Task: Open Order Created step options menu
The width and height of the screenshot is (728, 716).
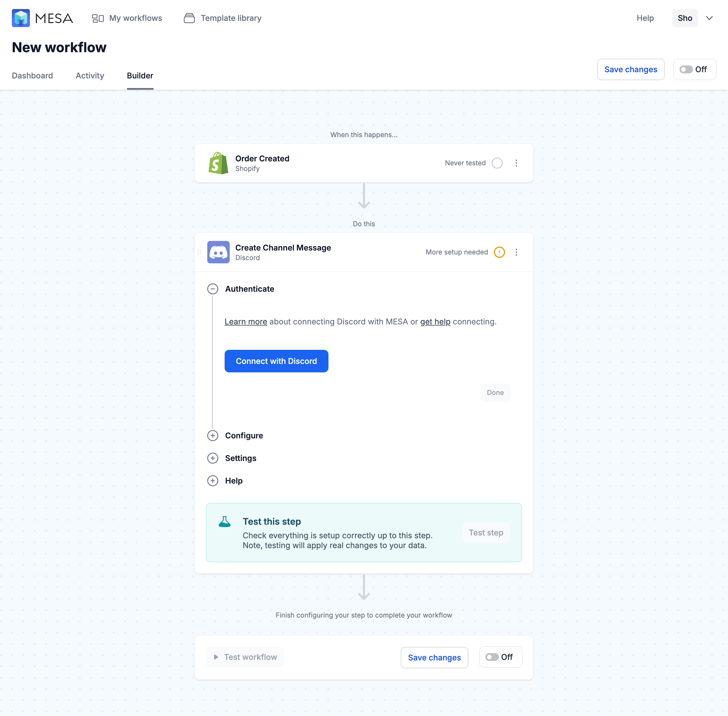Action: click(x=516, y=163)
